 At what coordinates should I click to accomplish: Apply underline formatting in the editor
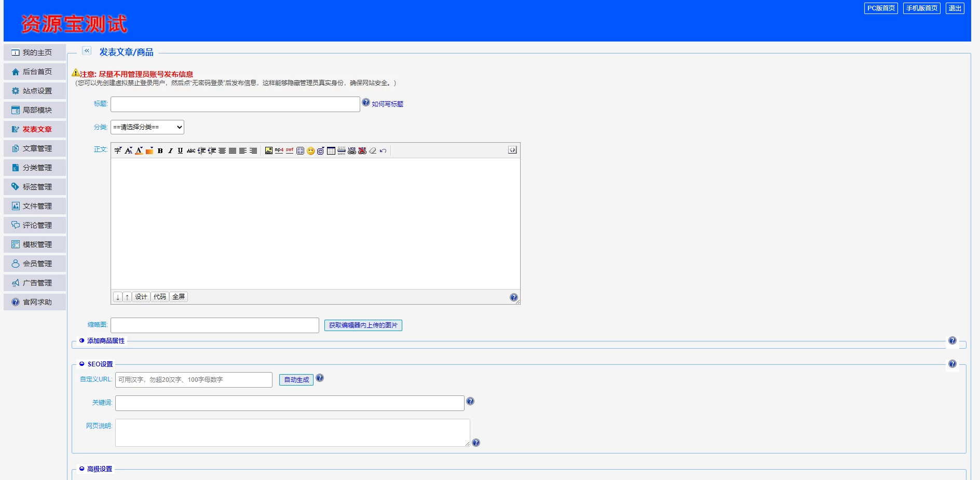(180, 151)
